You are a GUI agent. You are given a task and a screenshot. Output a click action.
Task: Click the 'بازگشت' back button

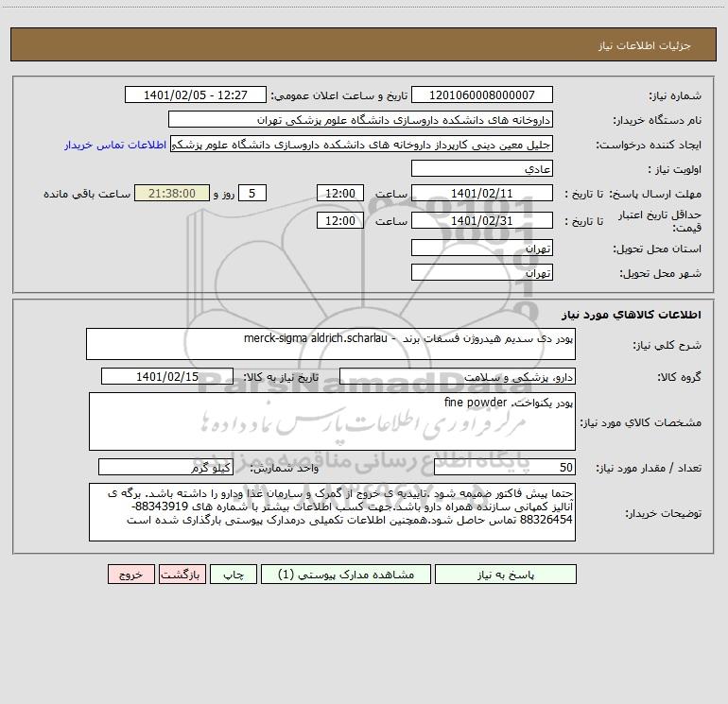(x=182, y=575)
